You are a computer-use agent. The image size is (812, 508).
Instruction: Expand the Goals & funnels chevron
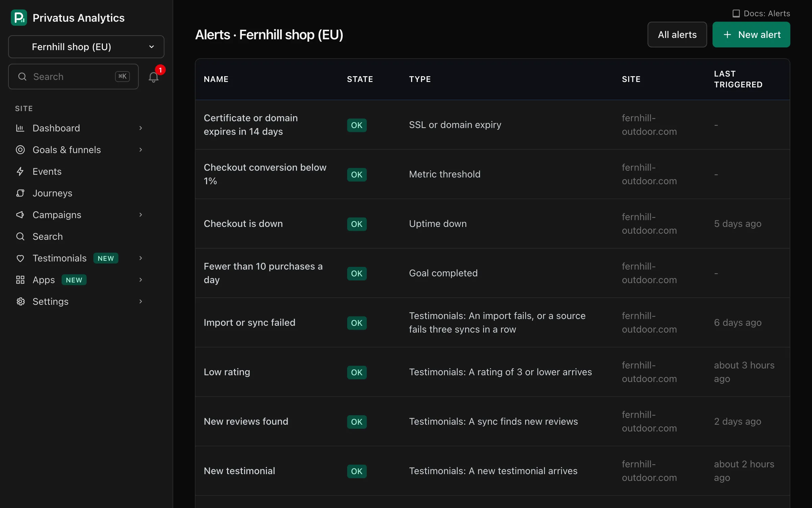[x=141, y=150]
